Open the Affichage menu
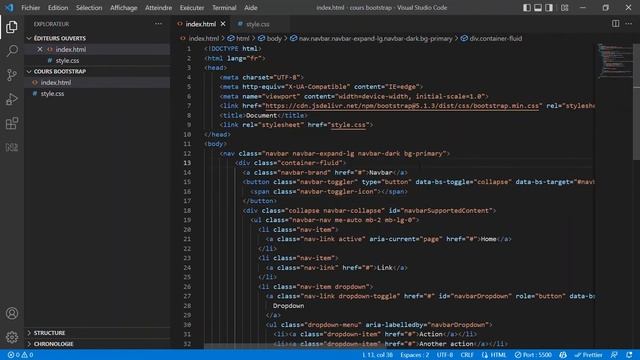 pyautogui.click(x=124, y=7)
